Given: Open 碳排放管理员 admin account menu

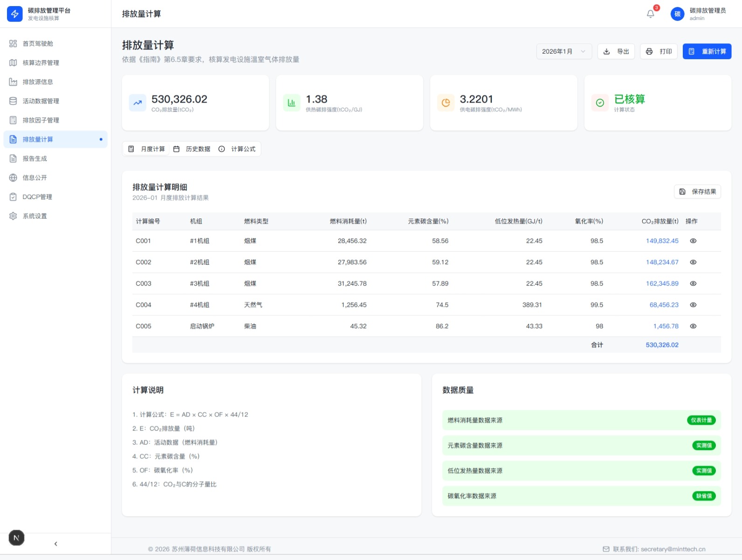Looking at the screenshot, I should pyautogui.click(x=707, y=14).
